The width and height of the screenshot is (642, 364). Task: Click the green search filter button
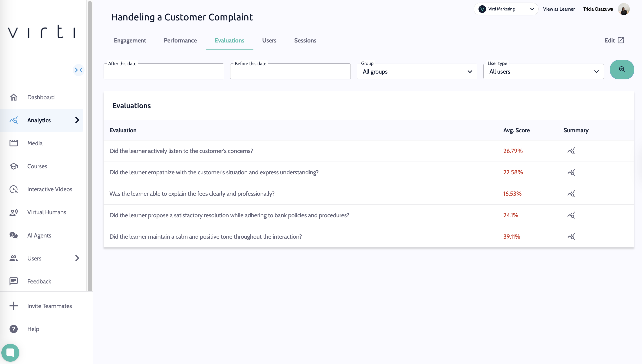coord(622,69)
